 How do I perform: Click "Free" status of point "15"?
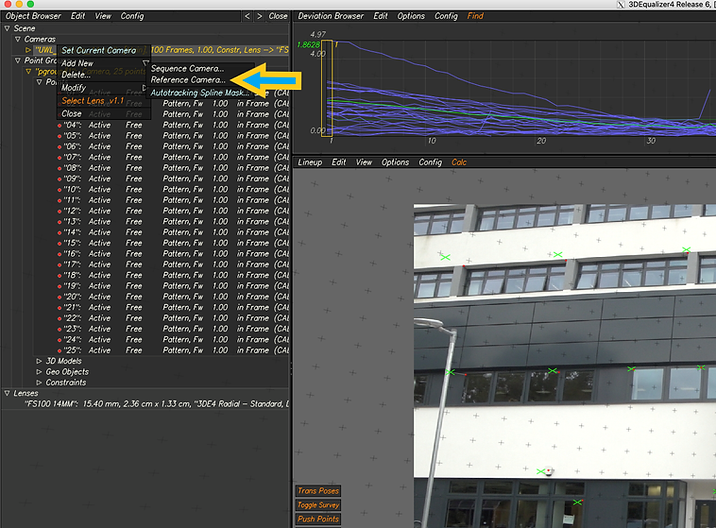(x=134, y=243)
